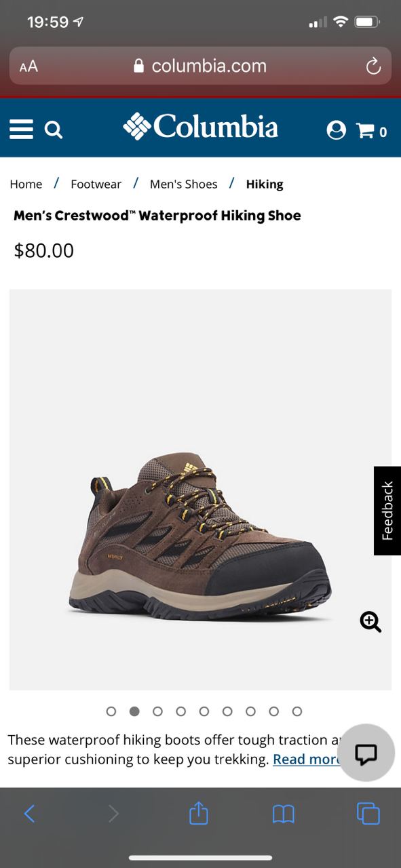Tap the Safari share icon
Screen dimensions: 401x868
pos(198,812)
